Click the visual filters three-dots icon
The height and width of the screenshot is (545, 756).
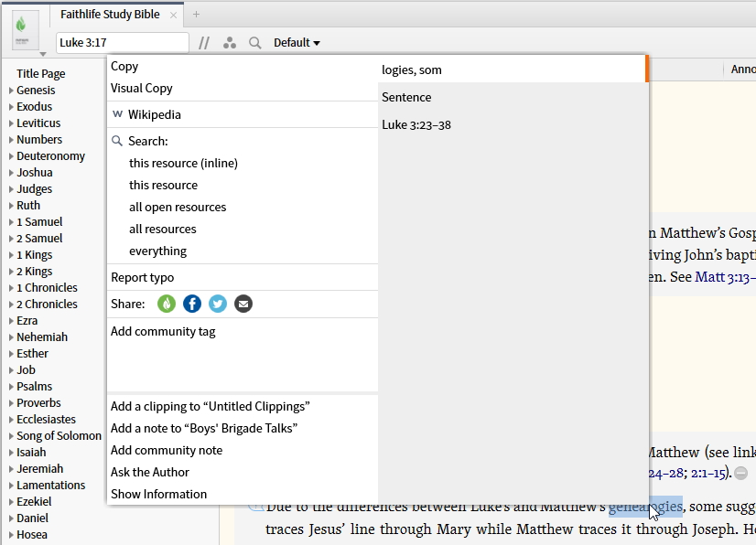click(230, 43)
